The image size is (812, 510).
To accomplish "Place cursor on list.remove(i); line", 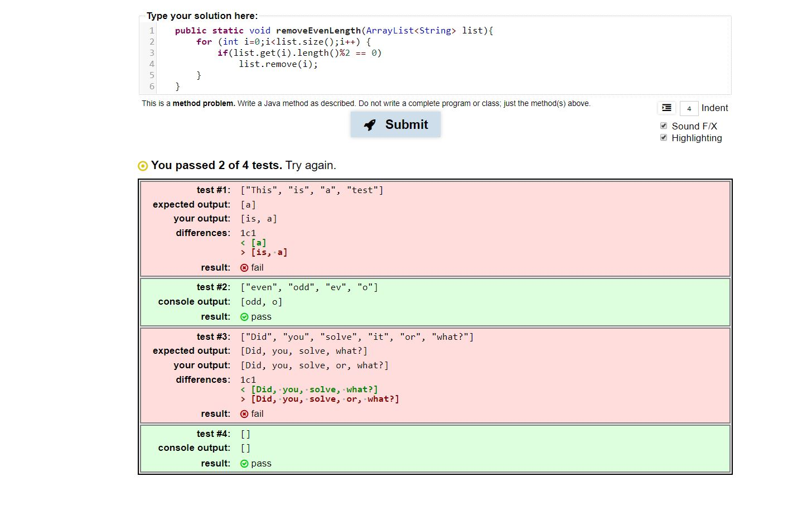I will coord(278,64).
